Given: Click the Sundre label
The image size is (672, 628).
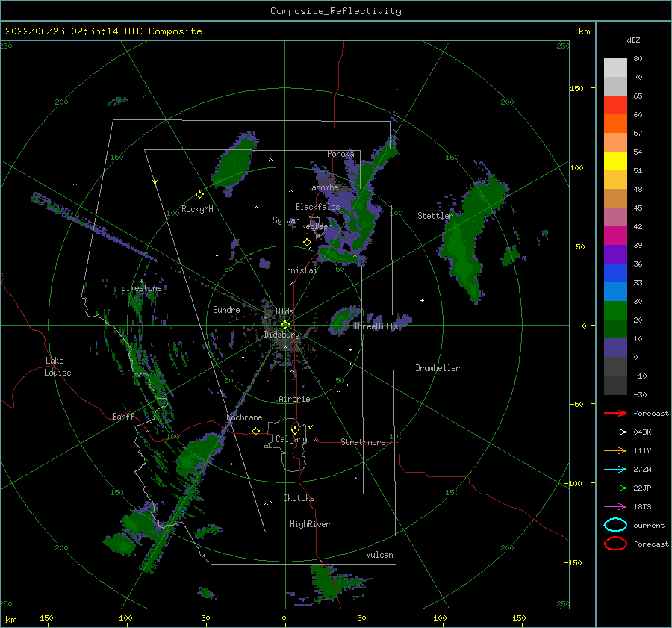Looking at the screenshot, I should click(x=226, y=309).
